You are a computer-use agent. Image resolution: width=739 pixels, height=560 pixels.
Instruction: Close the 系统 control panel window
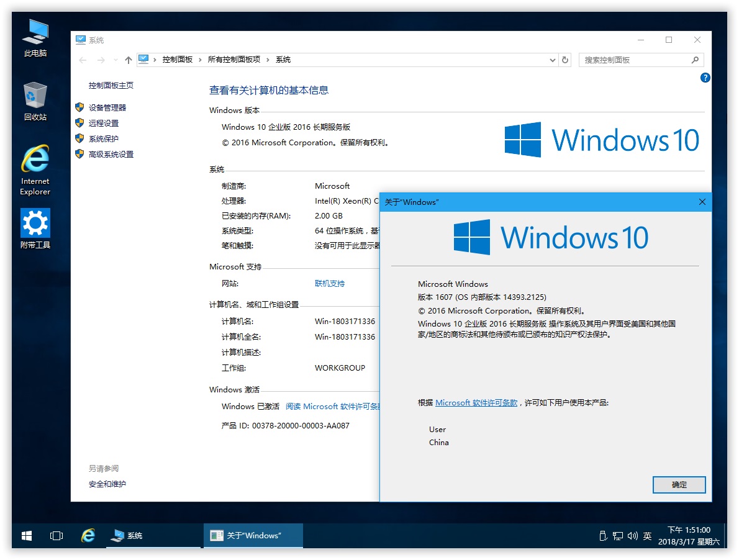click(x=697, y=40)
